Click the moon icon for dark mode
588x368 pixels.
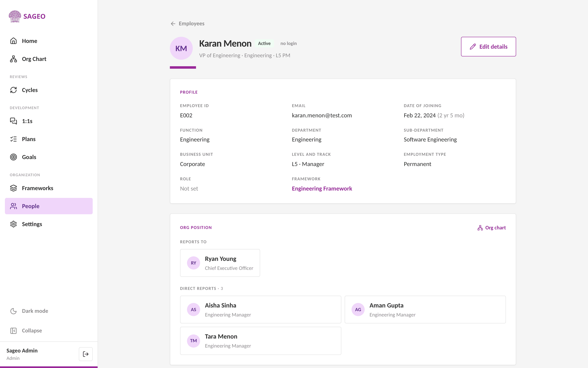tap(13, 311)
